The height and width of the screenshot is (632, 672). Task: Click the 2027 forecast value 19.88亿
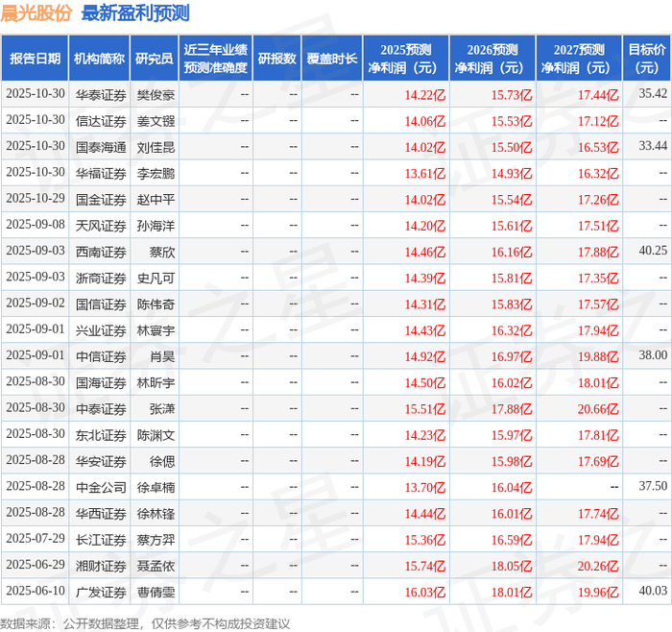(x=598, y=356)
